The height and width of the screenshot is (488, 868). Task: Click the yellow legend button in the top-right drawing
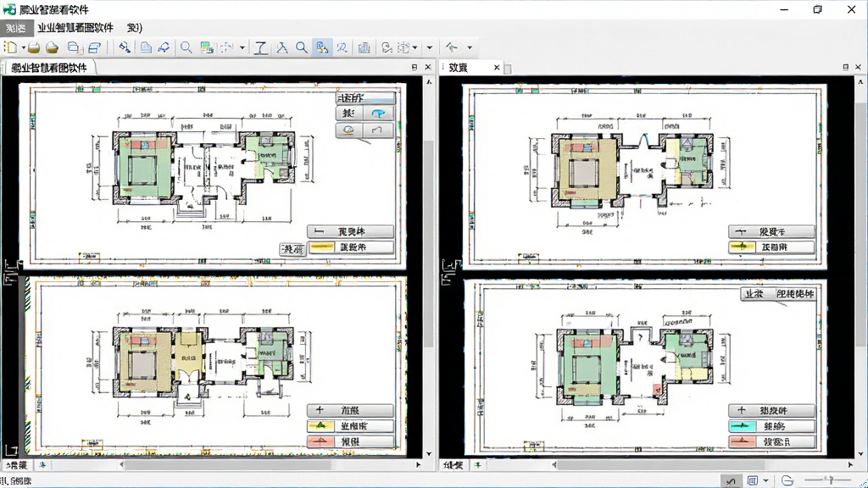[x=771, y=247]
